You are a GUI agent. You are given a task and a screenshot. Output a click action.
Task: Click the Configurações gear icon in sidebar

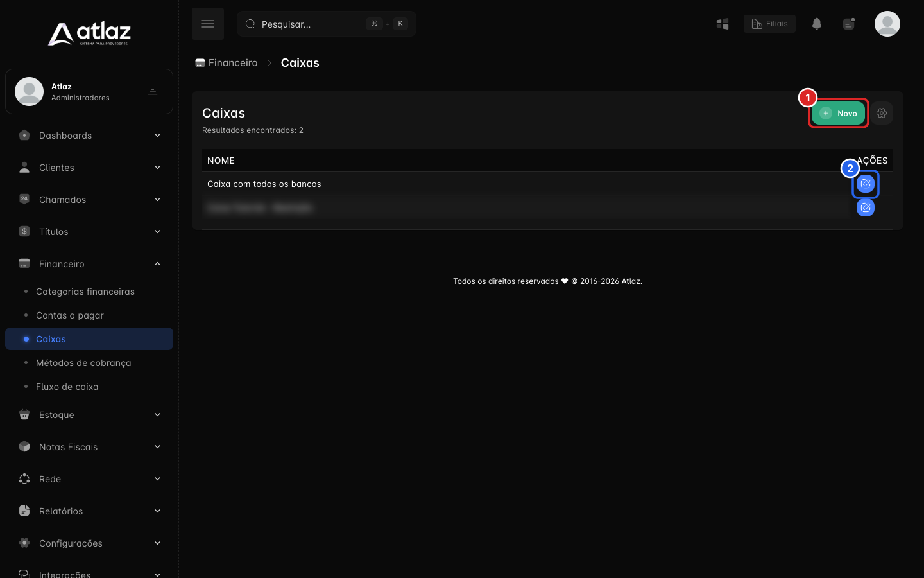(x=24, y=543)
